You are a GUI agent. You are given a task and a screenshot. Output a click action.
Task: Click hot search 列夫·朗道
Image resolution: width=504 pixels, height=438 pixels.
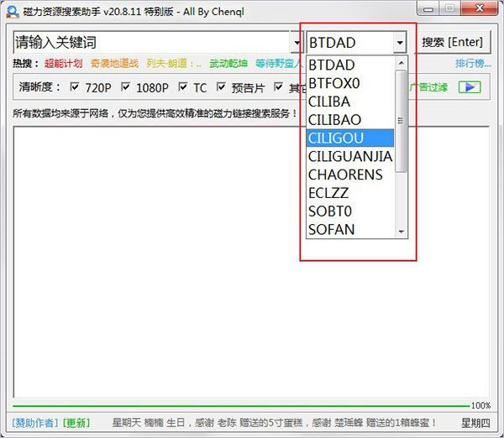[174, 63]
